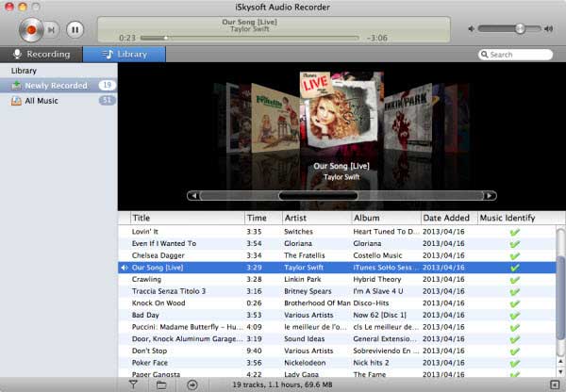Sort by the Date Added column header
566x392 pixels.
click(x=449, y=218)
